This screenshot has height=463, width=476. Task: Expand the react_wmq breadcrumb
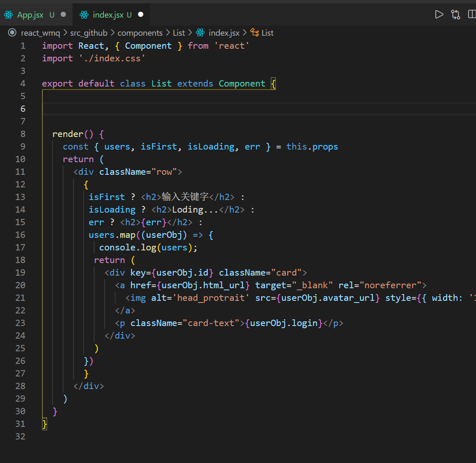[40, 33]
